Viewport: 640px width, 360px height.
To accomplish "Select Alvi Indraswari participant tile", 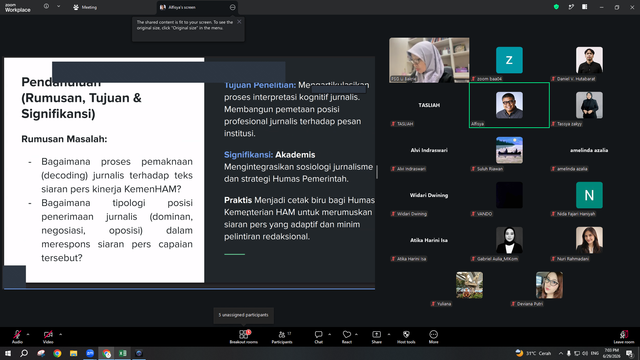I will [x=429, y=150].
